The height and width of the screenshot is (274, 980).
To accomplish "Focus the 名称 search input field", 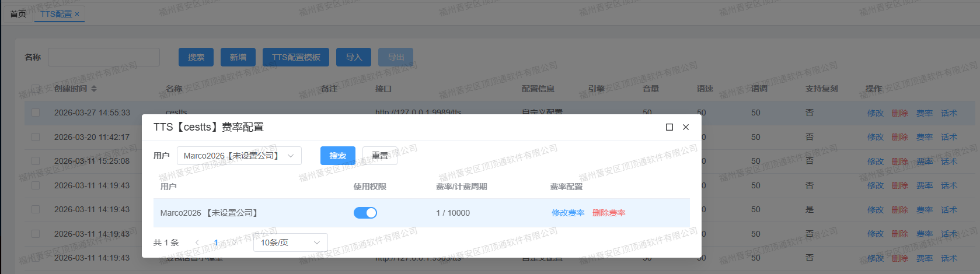I will [104, 57].
